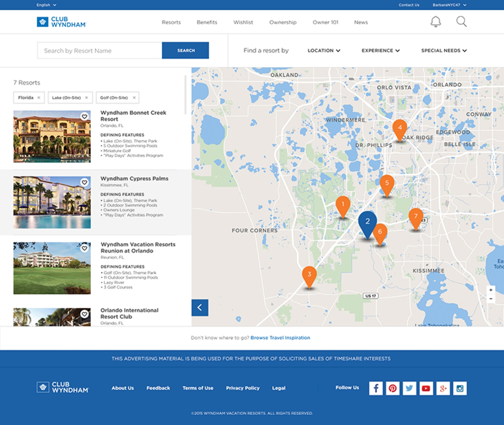Screen dimensions: 504x425
Task: Favorite Wyndham Bonnet Creek Resort heart
Action: pos(84,116)
